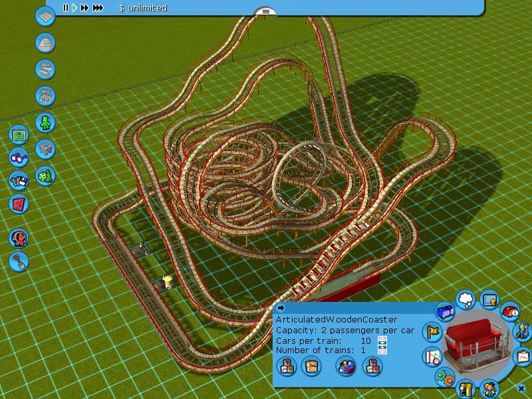Open the red terrain tile tool

point(19,204)
